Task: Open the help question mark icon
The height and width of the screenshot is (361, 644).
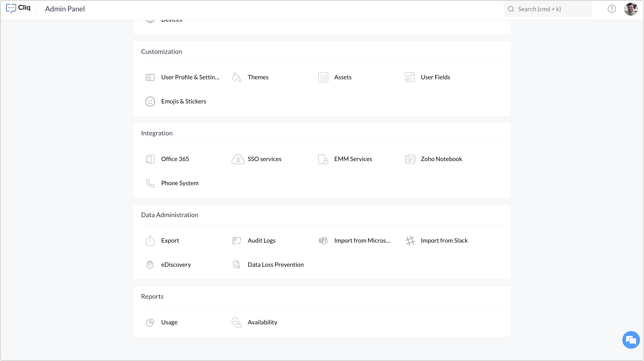Action: click(612, 9)
